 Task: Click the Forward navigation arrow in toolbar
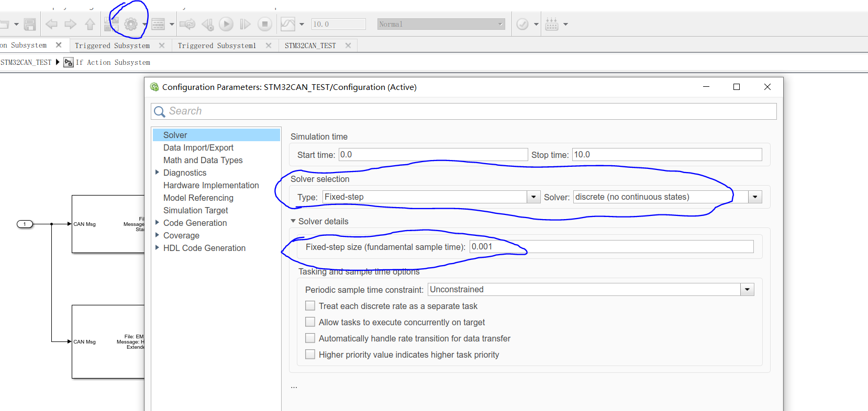pos(70,24)
